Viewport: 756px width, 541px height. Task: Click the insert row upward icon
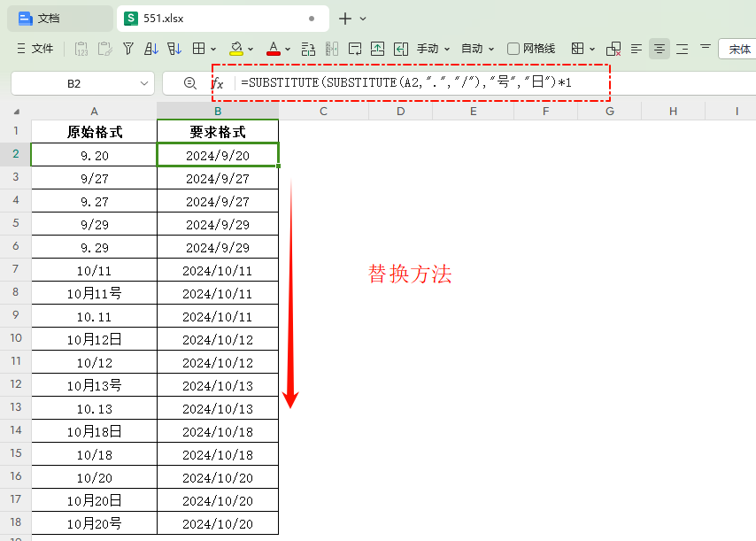coord(377,49)
